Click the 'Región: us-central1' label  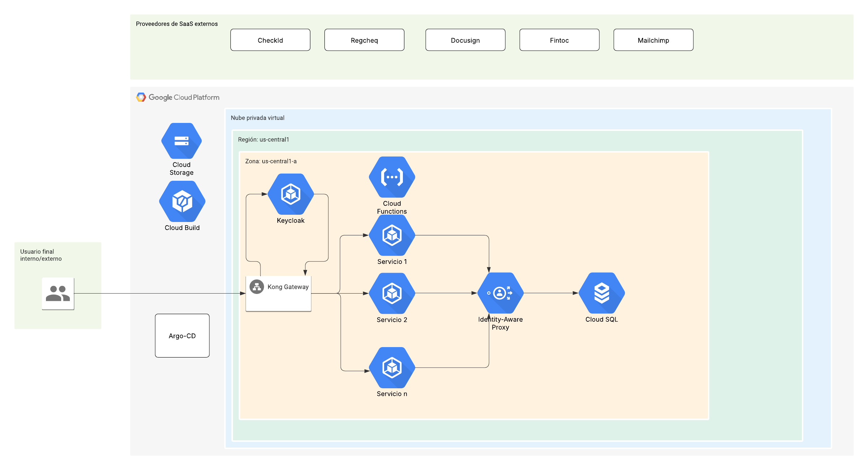click(264, 140)
